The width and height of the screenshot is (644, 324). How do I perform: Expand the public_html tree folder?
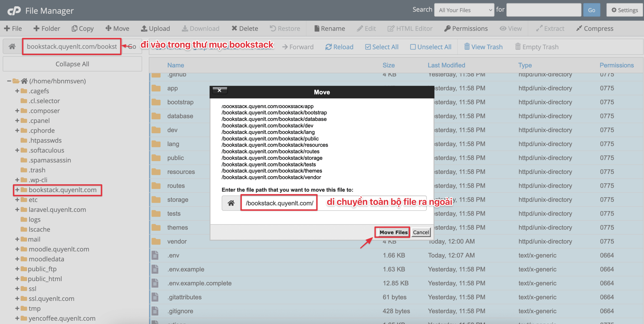pyautogui.click(x=17, y=279)
